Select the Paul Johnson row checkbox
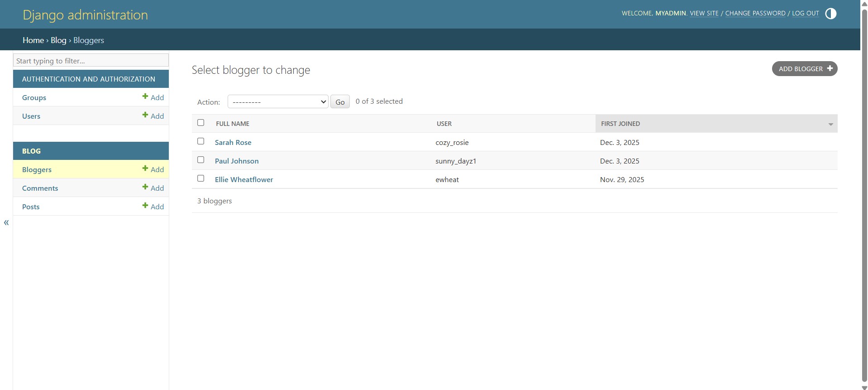Screen dimensions: 868x390 (201, 160)
